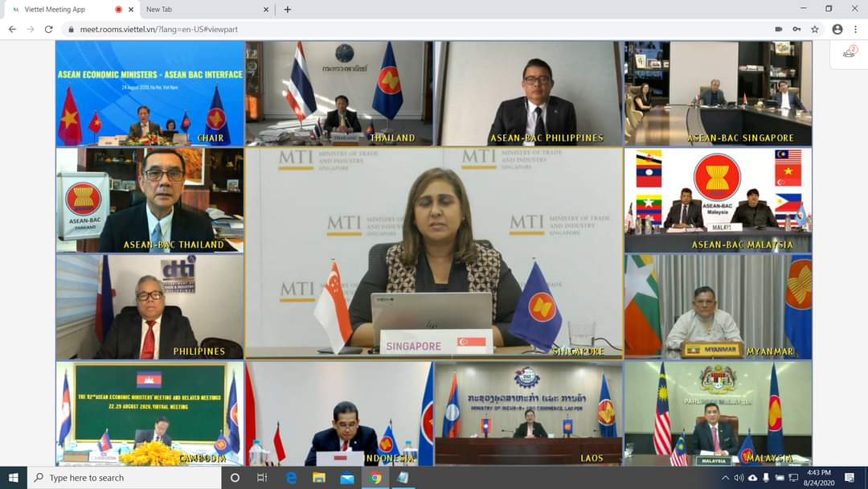Open the saved passwords key icon

pyautogui.click(x=796, y=29)
